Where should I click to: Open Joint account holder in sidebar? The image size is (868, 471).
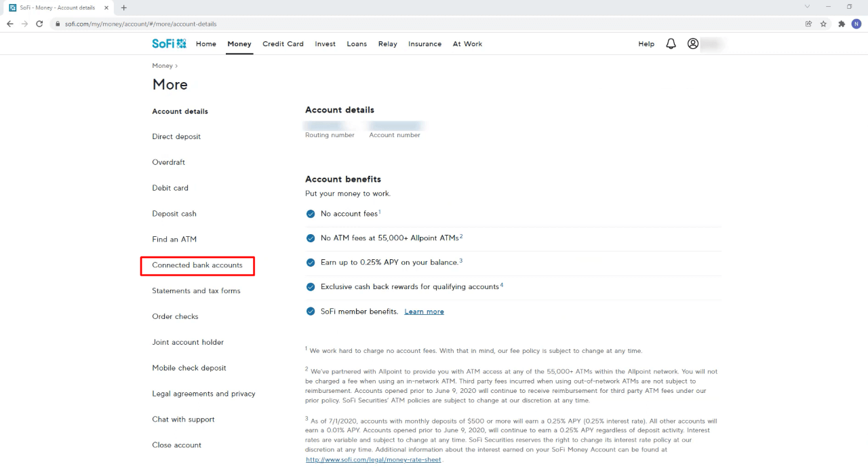188,342
